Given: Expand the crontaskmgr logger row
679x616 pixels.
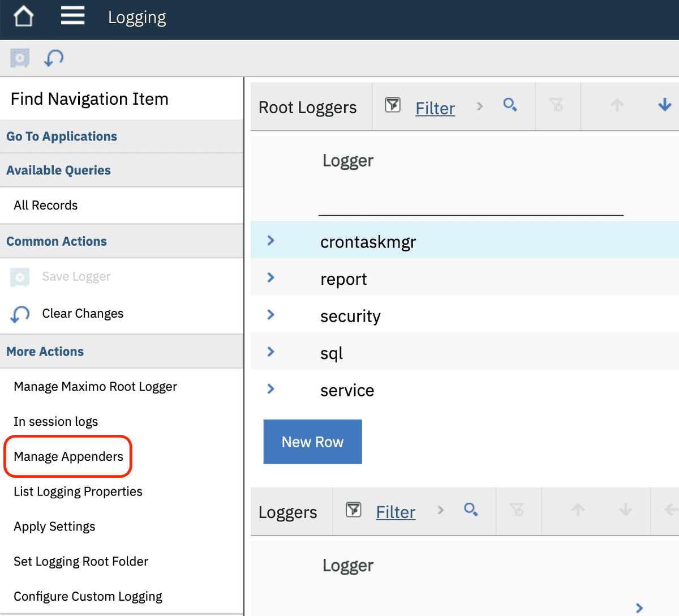Looking at the screenshot, I should (x=270, y=240).
